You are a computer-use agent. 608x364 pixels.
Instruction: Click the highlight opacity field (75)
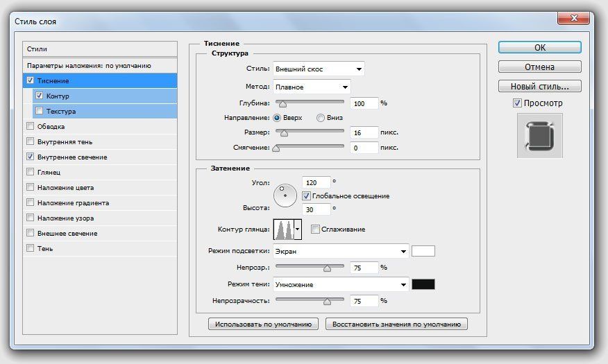pyautogui.click(x=364, y=268)
